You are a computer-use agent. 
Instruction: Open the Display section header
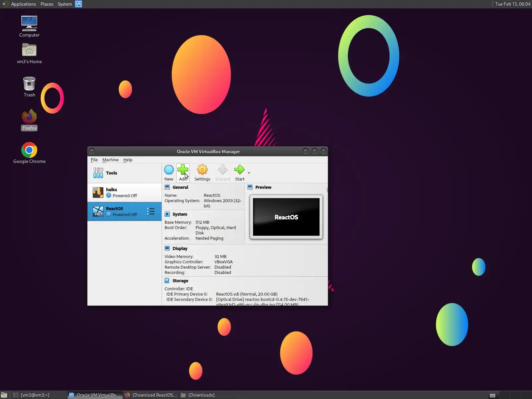click(x=180, y=248)
